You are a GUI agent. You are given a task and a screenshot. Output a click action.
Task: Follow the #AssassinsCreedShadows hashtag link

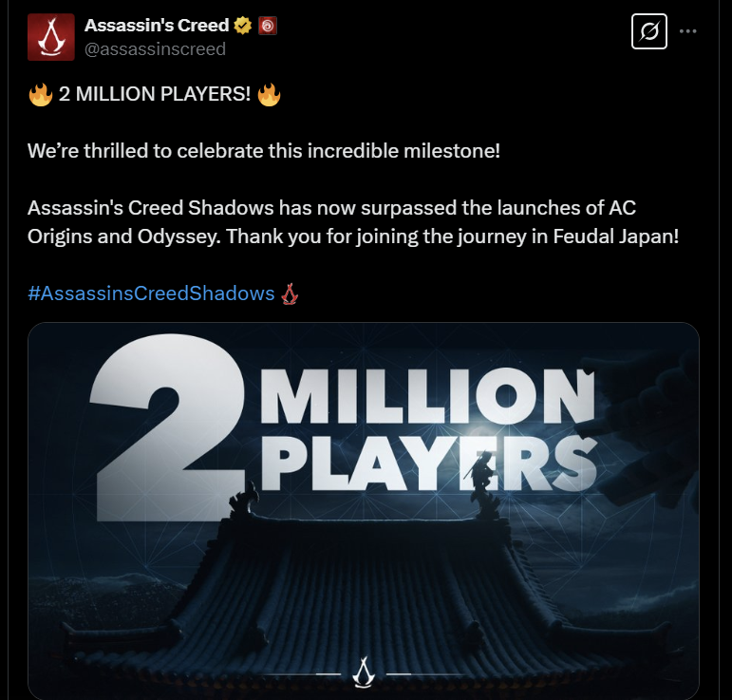click(x=151, y=293)
